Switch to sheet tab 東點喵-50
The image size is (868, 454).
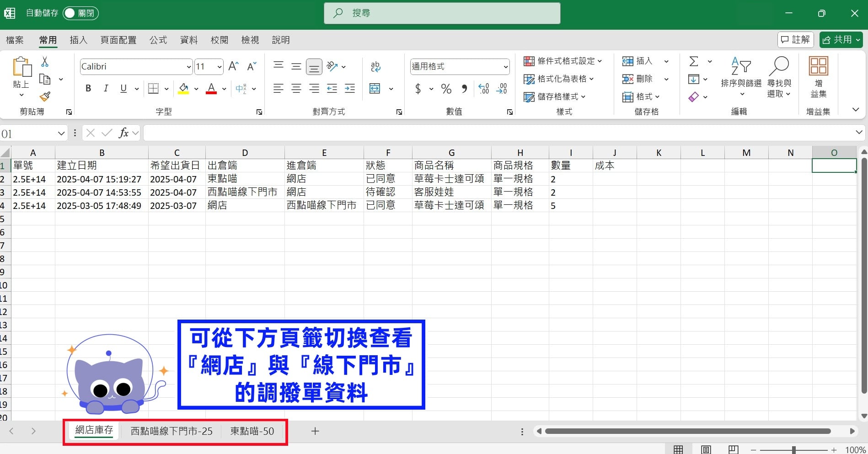tap(252, 431)
